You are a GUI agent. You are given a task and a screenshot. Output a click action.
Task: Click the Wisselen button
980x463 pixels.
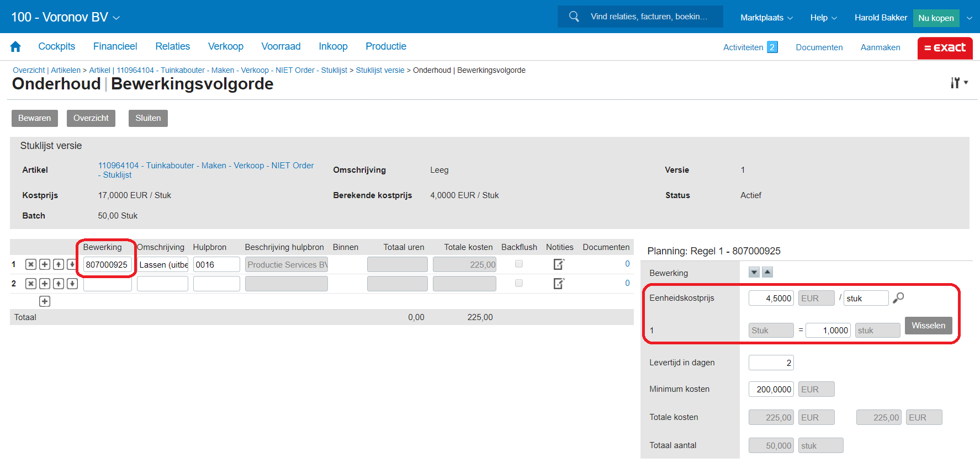[928, 326]
